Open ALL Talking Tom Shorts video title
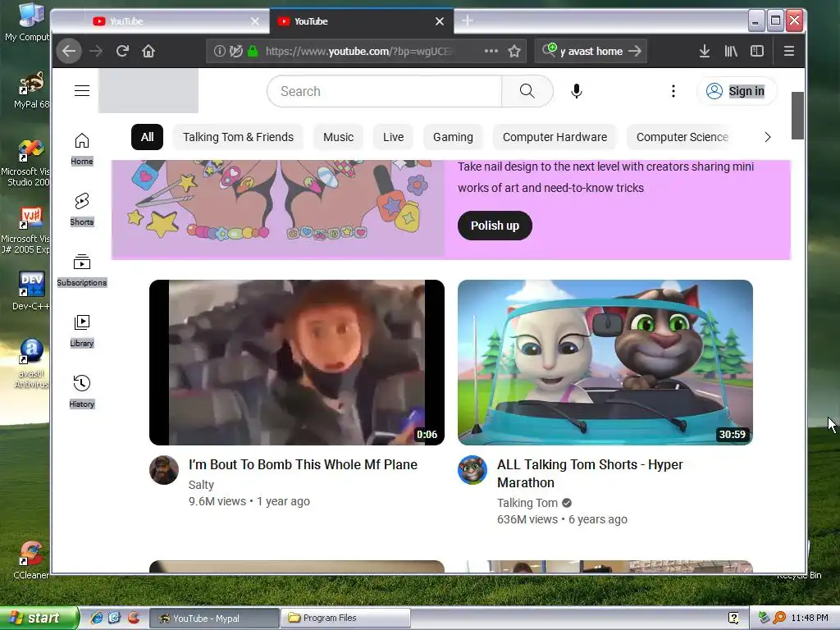840x630 pixels. (591, 473)
